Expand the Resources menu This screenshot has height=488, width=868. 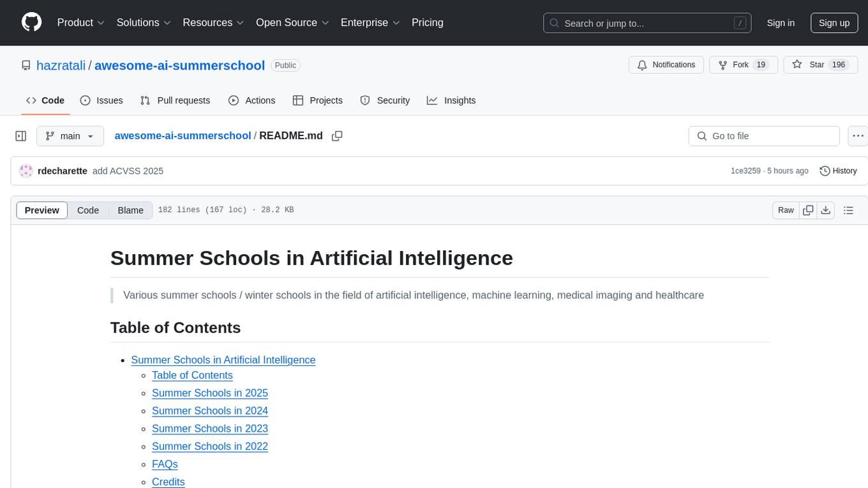(213, 22)
